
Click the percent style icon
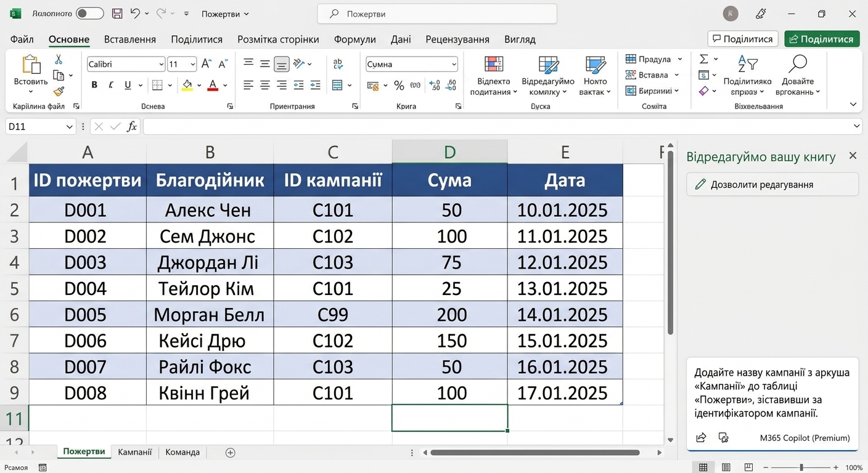pyautogui.click(x=399, y=85)
